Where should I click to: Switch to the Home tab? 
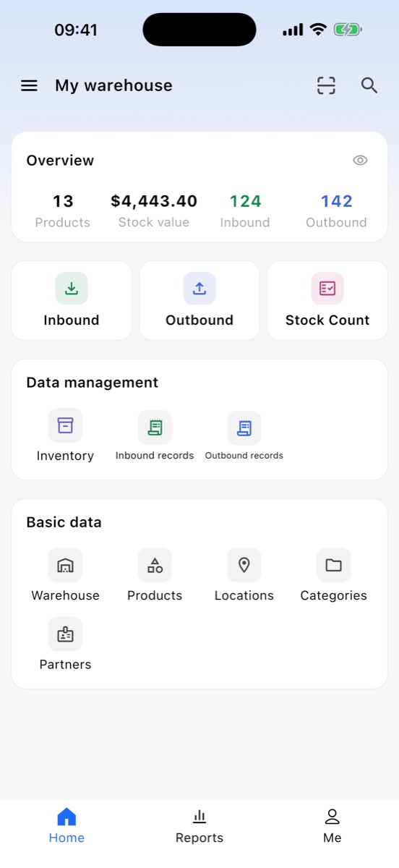(66, 827)
